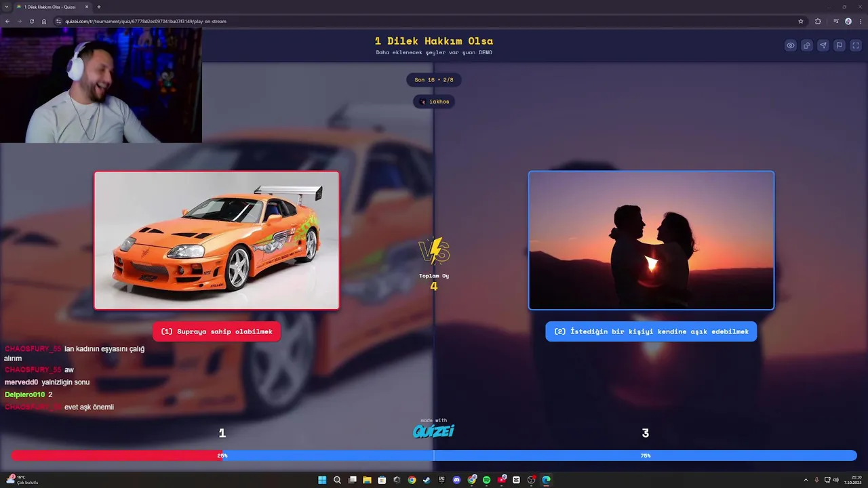Switch to Microsoft Edge on the taskbar

click(x=546, y=480)
